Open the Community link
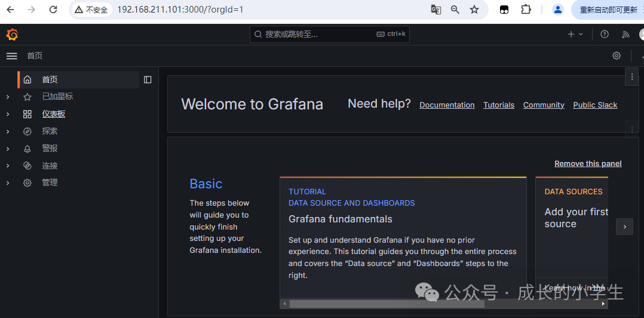 click(544, 105)
